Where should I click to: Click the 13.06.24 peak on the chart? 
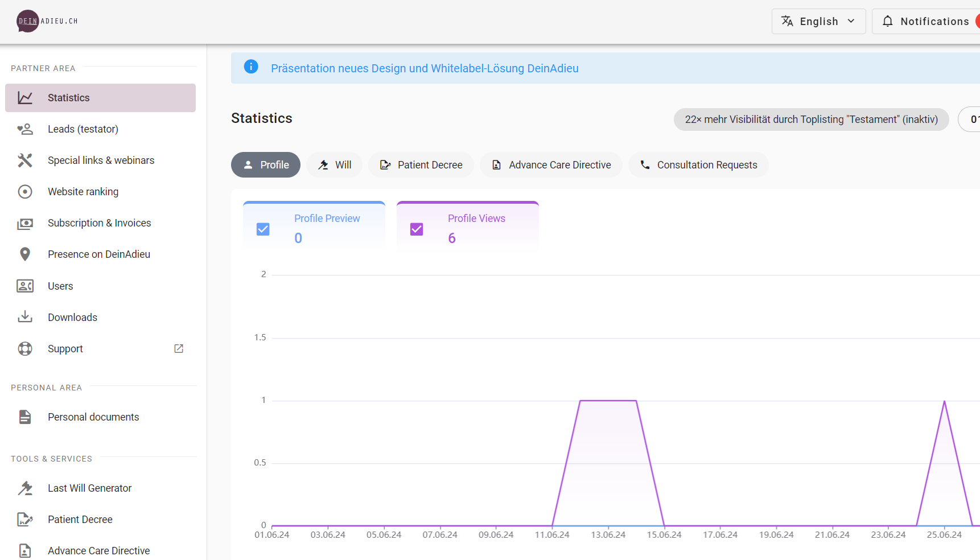coord(608,401)
